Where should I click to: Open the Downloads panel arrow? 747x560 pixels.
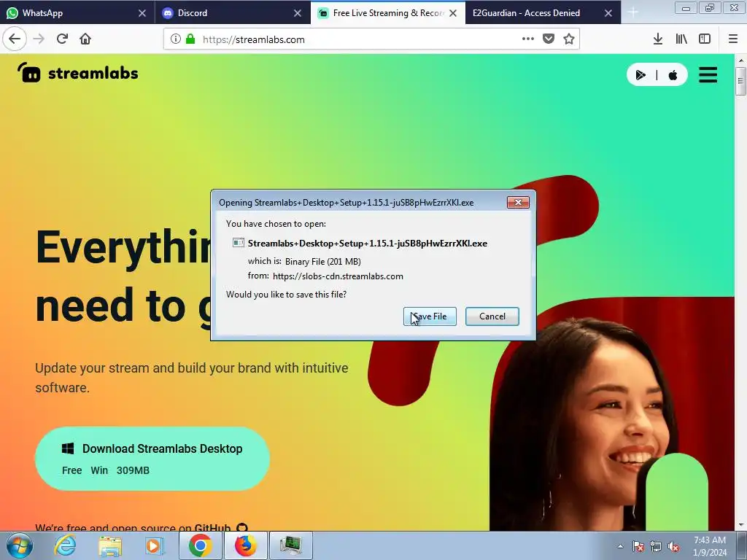pyautogui.click(x=658, y=39)
